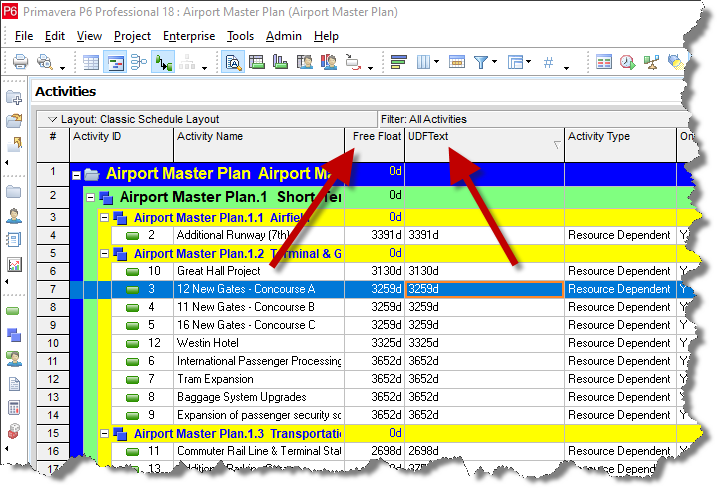Click the Group and Sort icon
717x488 pixels.
[x=515, y=62]
